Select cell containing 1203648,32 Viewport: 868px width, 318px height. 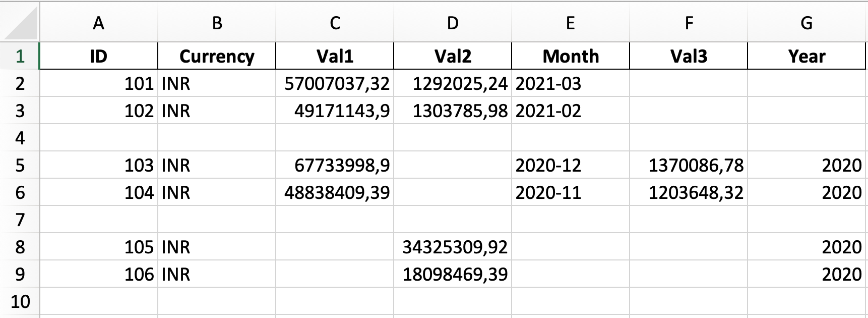pyautogui.click(x=689, y=192)
